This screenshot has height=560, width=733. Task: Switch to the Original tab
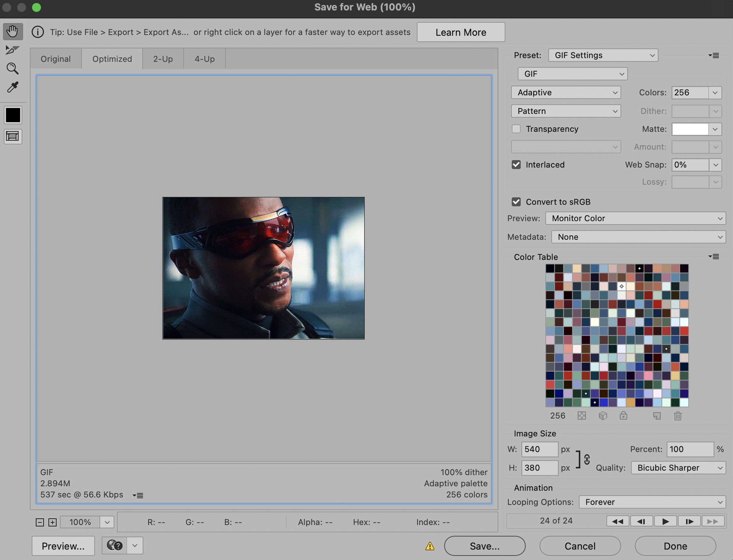point(56,59)
